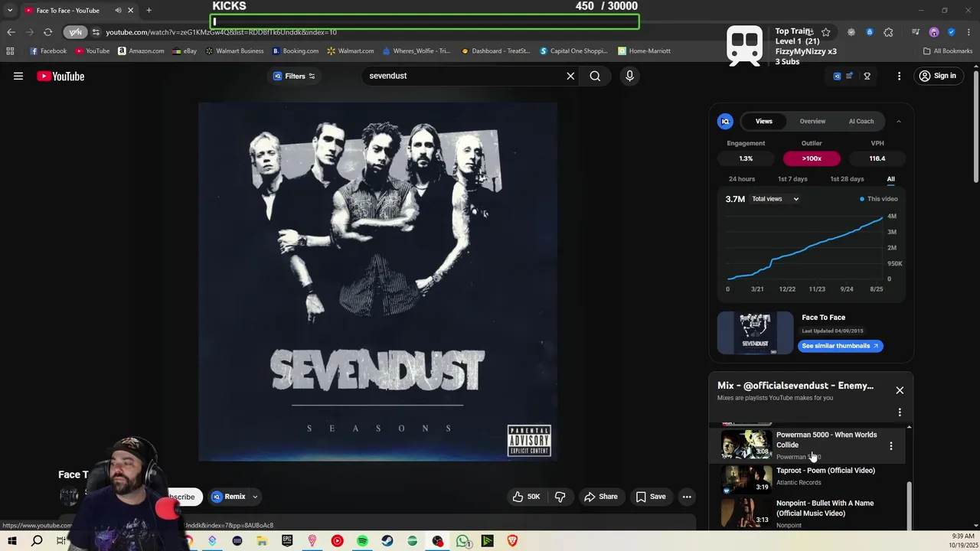Open Steam from the taskbar
This screenshot has height=551, width=980.
[387, 541]
